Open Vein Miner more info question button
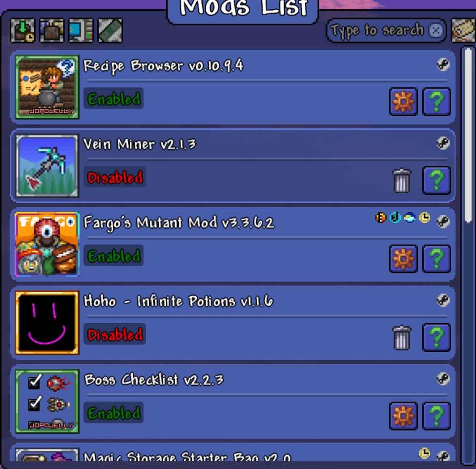 coord(436,180)
